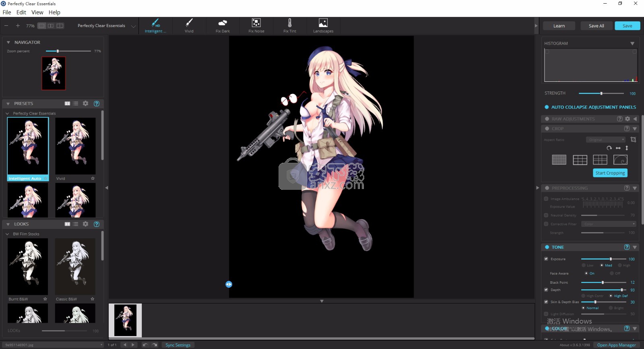This screenshot has width=644, height=349.
Task: Open the View menu
Action: pos(37,12)
